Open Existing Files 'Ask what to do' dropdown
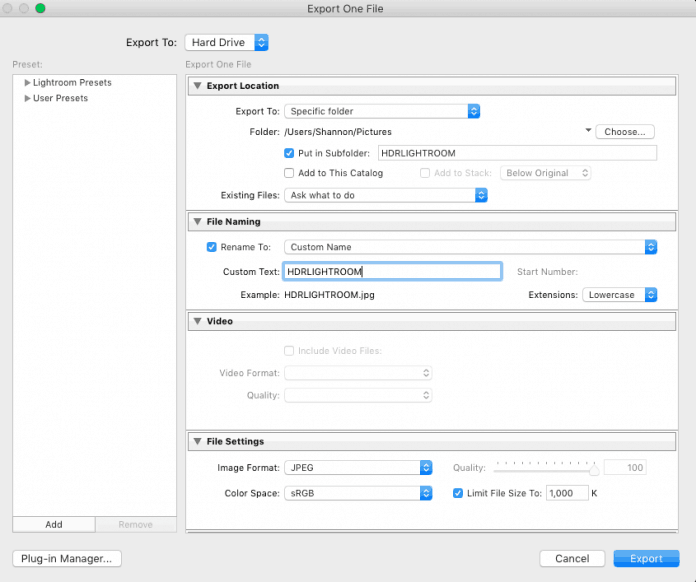 pyautogui.click(x=385, y=196)
